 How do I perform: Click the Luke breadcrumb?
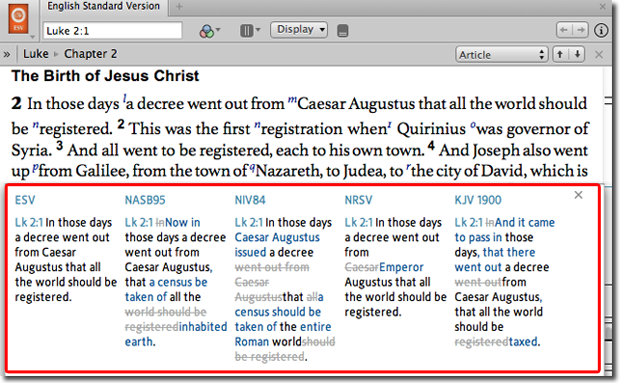(36, 54)
